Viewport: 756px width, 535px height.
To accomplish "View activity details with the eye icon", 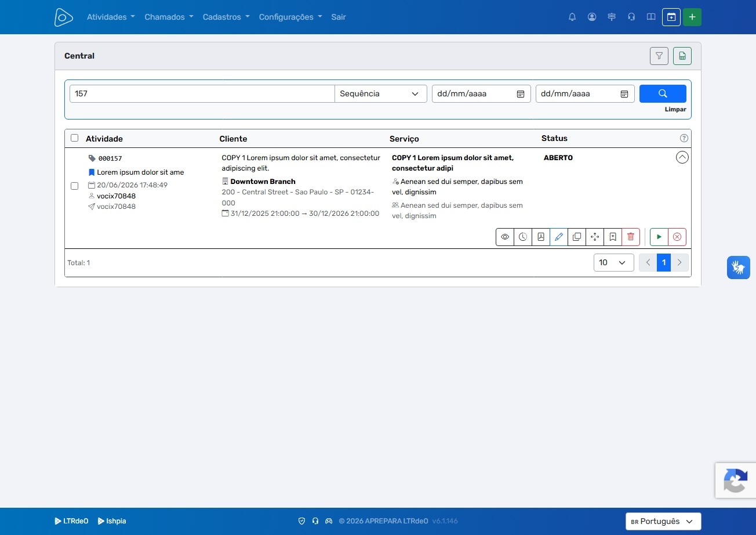I will 505,237.
